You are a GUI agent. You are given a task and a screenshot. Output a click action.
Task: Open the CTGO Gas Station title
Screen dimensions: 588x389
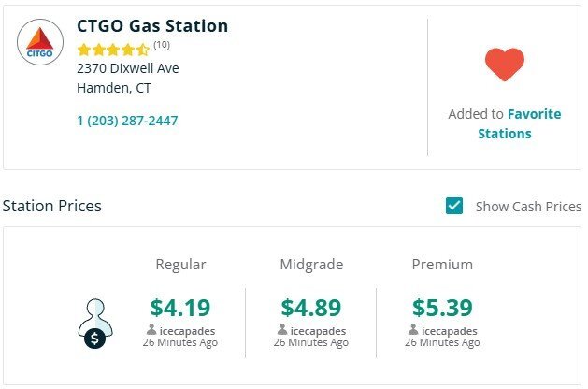coord(152,25)
